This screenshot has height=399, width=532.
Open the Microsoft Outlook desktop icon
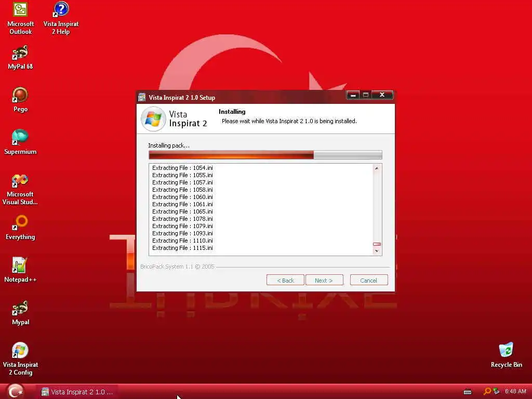pos(20,18)
